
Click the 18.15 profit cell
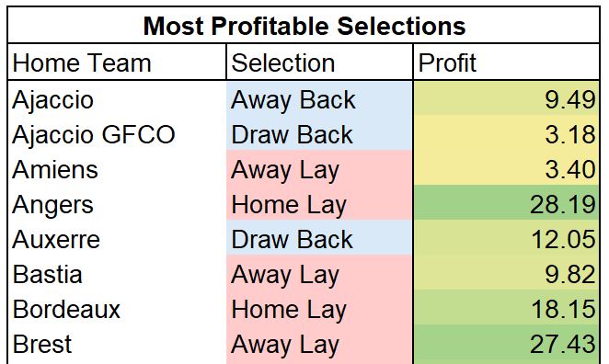click(x=507, y=308)
